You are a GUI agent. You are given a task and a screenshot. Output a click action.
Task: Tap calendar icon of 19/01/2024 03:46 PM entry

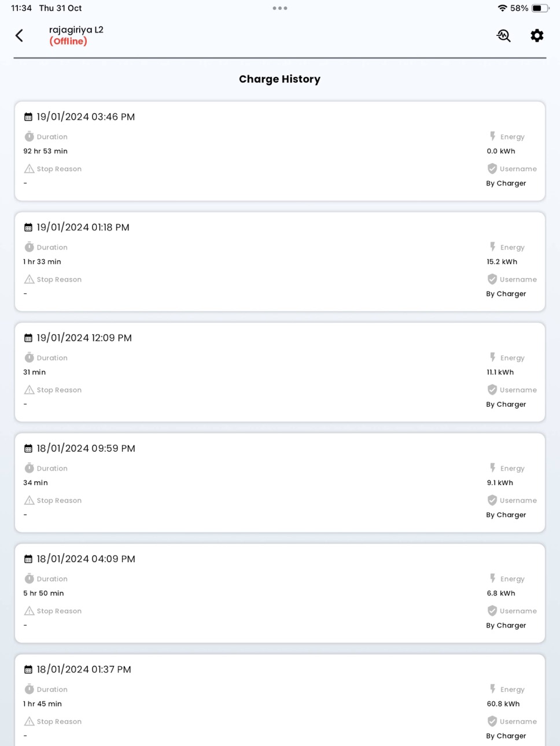(28, 117)
